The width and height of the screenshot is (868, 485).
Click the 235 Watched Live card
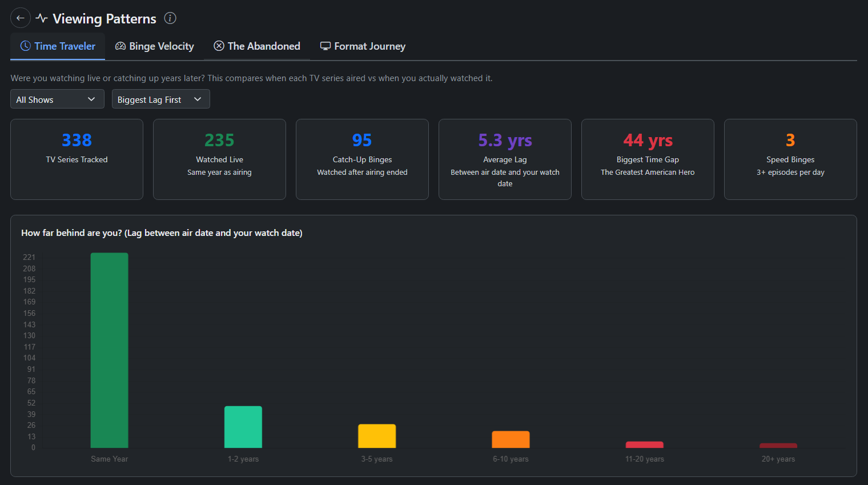pyautogui.click(x=219, y=159)
